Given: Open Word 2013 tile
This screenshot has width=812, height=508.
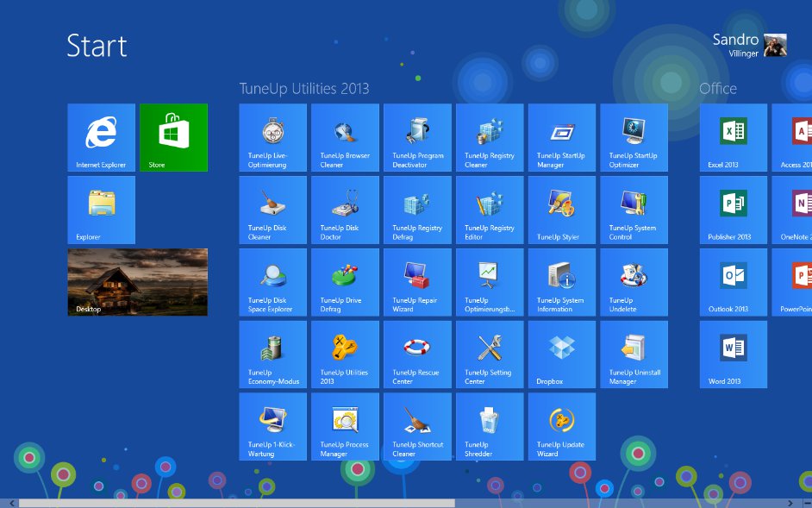Looking at the screenshot, I should pyautogui.click(x=733, y=354).
